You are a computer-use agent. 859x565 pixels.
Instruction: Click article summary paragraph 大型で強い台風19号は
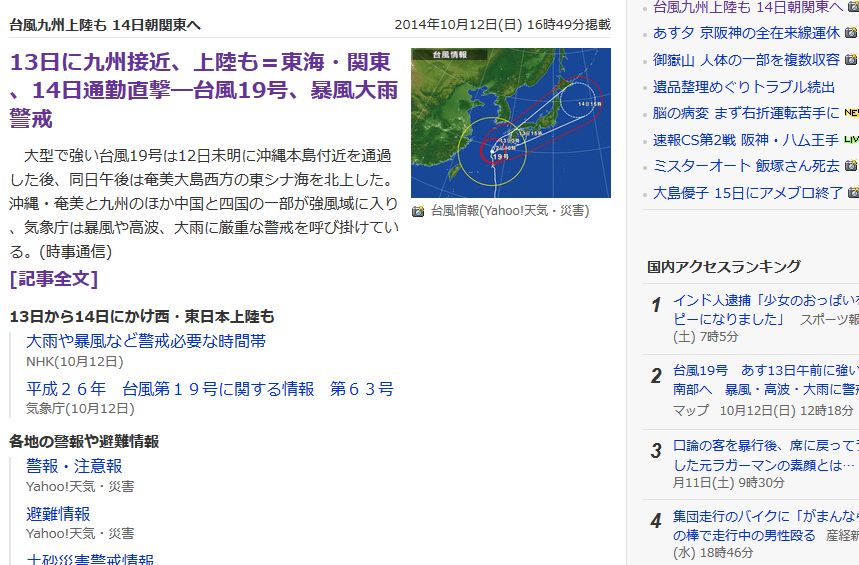pos(204,203)
